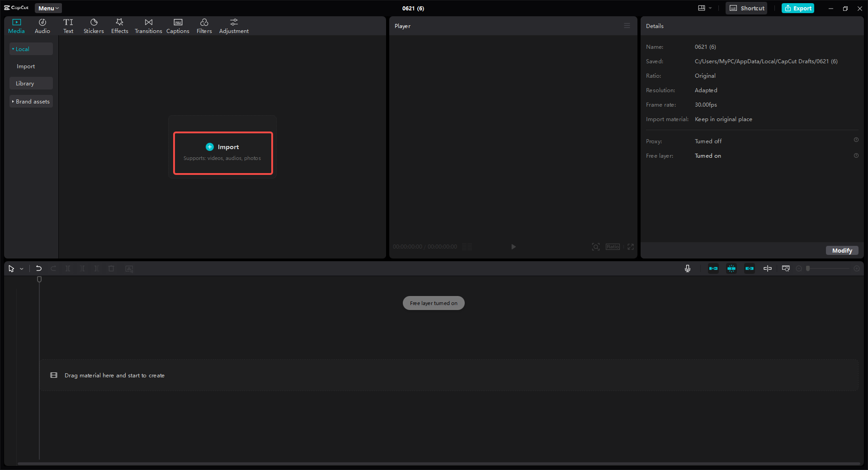Click the timeline horizontal scrollbar
The height and width of the screenshot is (470, 868).
439,463
